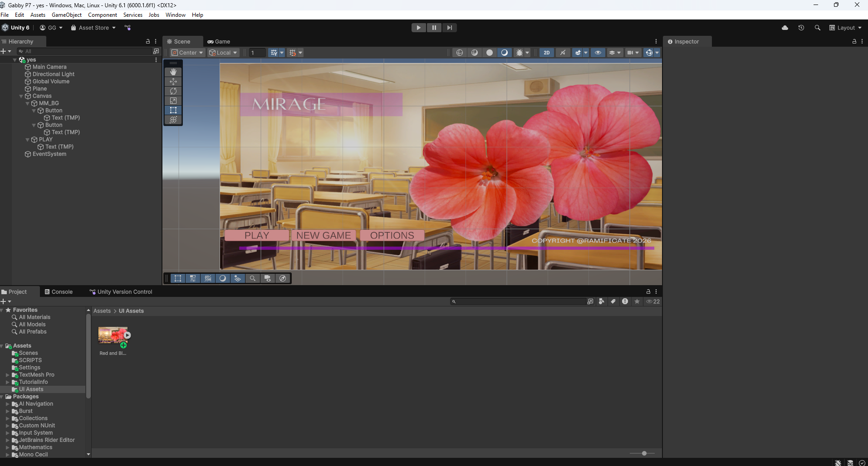Click camera-eye icon in Scene overlay bar
Screen dimensions: 868x466
coord(268,278)
